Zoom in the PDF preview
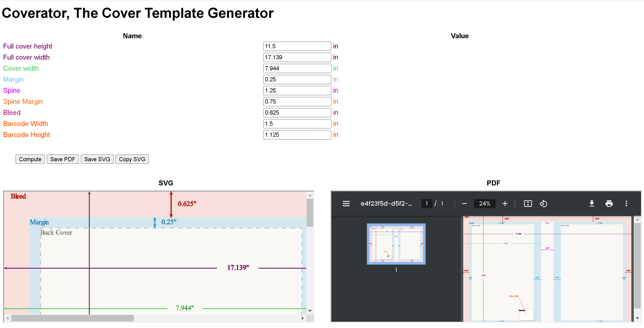The image size is (644, 328). [505, 204]
